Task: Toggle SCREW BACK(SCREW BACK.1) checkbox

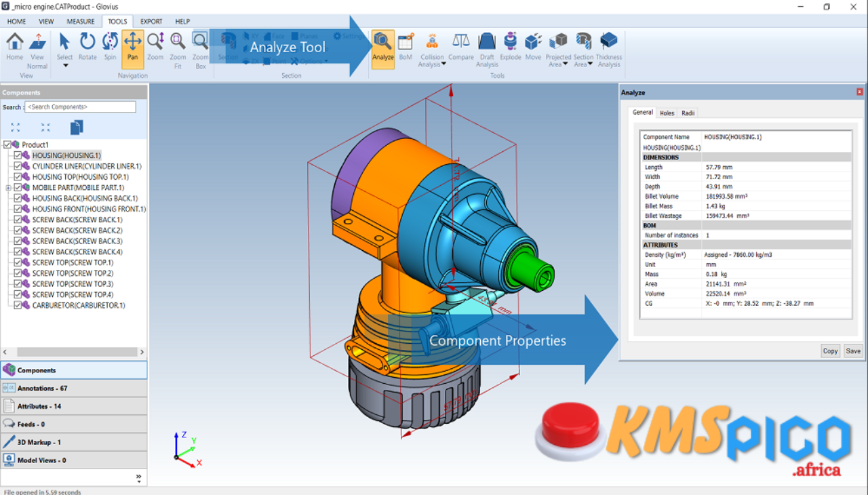Action: tap(18, 220)
